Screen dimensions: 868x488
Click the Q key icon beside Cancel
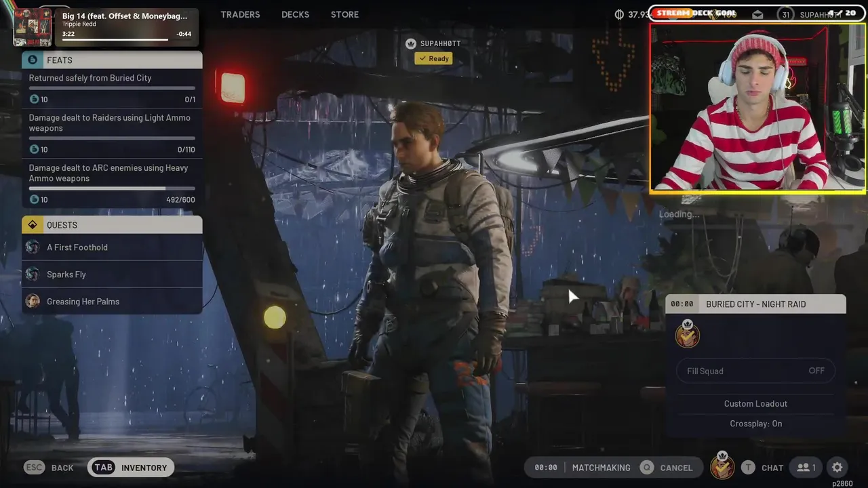[x=647, y=468]
